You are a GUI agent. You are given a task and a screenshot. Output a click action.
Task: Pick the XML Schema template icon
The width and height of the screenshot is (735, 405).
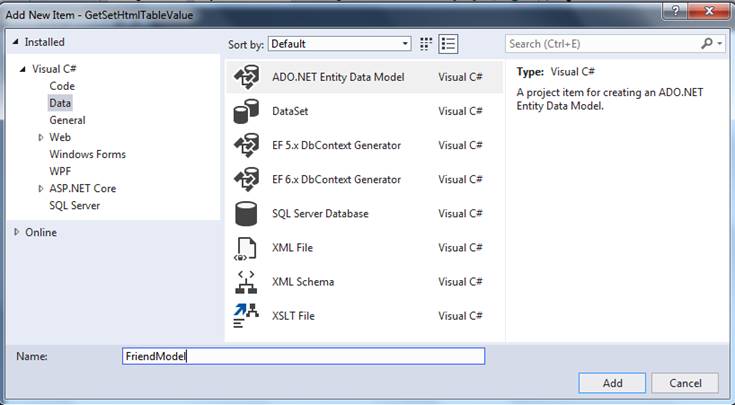pyautogui.click(x=245, y=282)
